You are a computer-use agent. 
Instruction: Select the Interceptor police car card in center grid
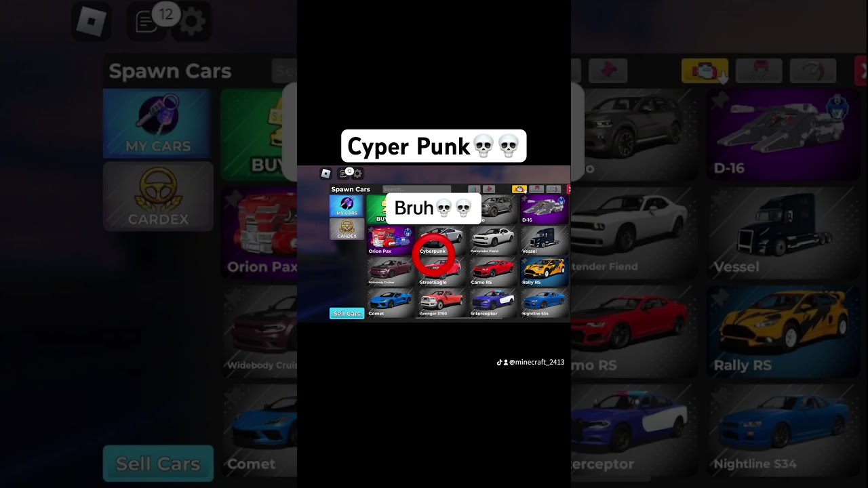pyautogui.click(x=493, y=302)
